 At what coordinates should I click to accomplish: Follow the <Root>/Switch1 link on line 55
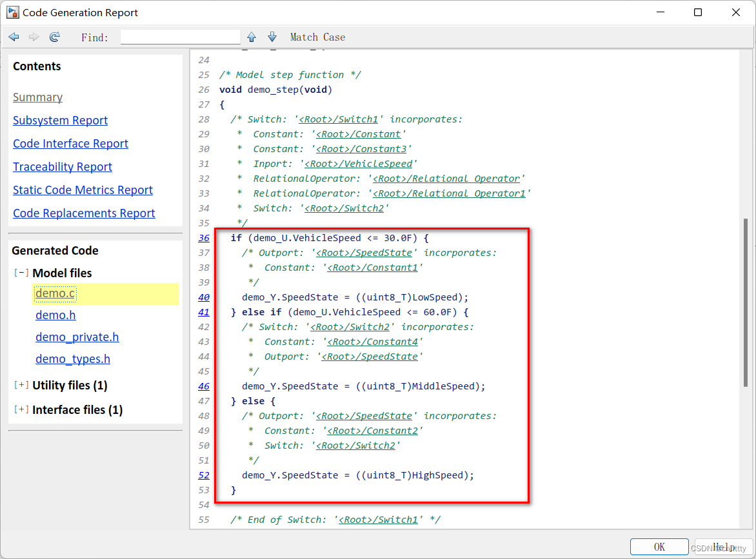click(378, 520)
